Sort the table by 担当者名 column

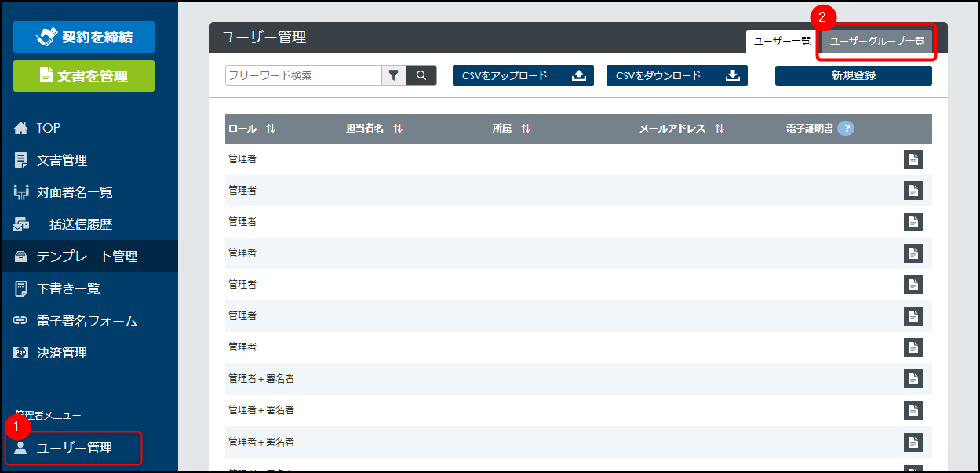(398, 129)
